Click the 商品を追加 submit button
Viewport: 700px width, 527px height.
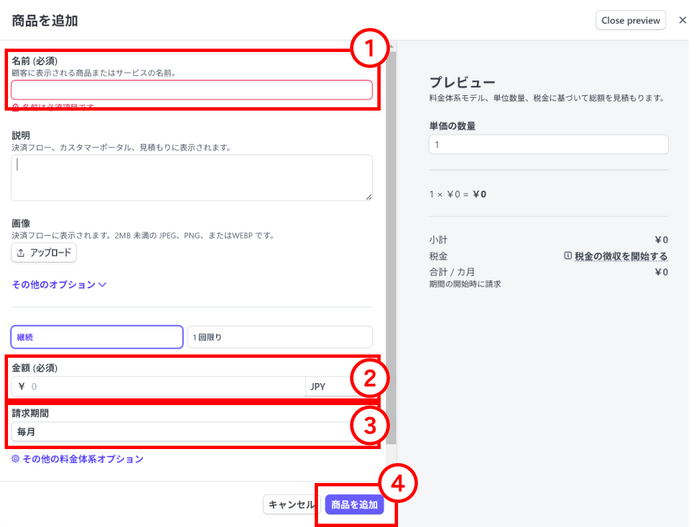click(x=354, y=505)
